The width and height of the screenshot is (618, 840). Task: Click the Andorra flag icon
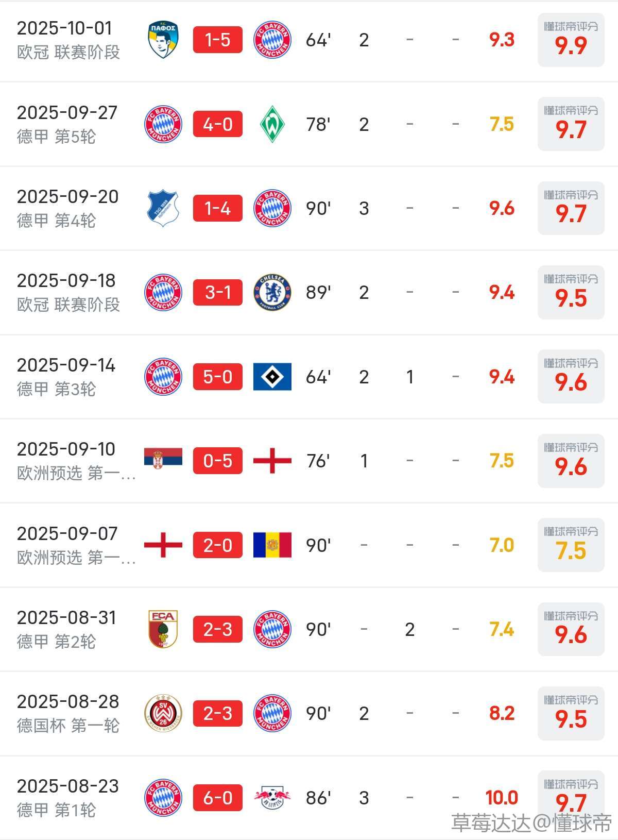pos(272,545)
